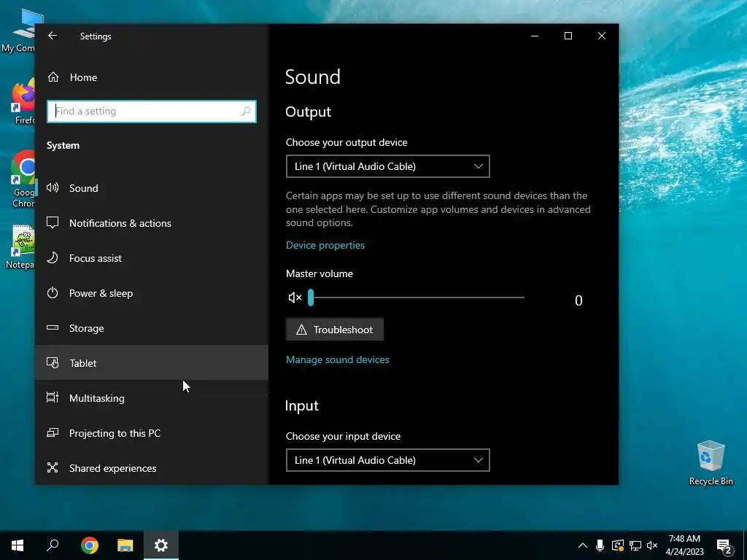
Task: Open taskbar search magnifier
Action: (53, 545)
